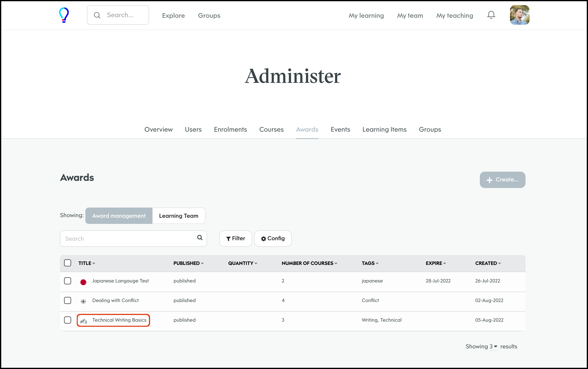Image resolution: width=588 pixels, height=369 pixels.
Task: Check the Dealing with Conflict row checkbox
Action: tap(68, 300)
